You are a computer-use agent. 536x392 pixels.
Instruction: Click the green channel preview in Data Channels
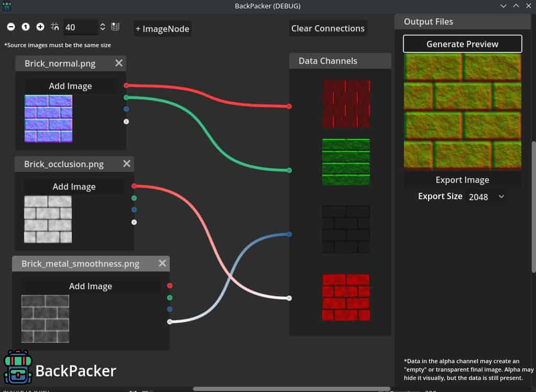click(346, 162)
